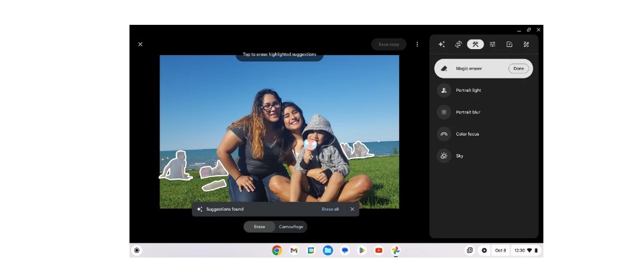Select the Tools tab icon
The image size is (644, 263).
point(475,44)
